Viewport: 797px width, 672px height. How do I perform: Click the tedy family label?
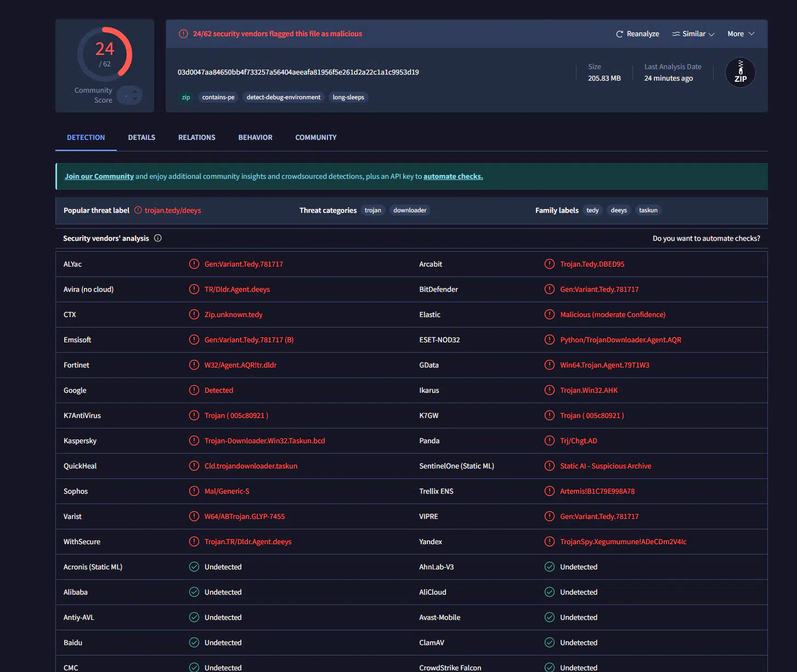592,210
